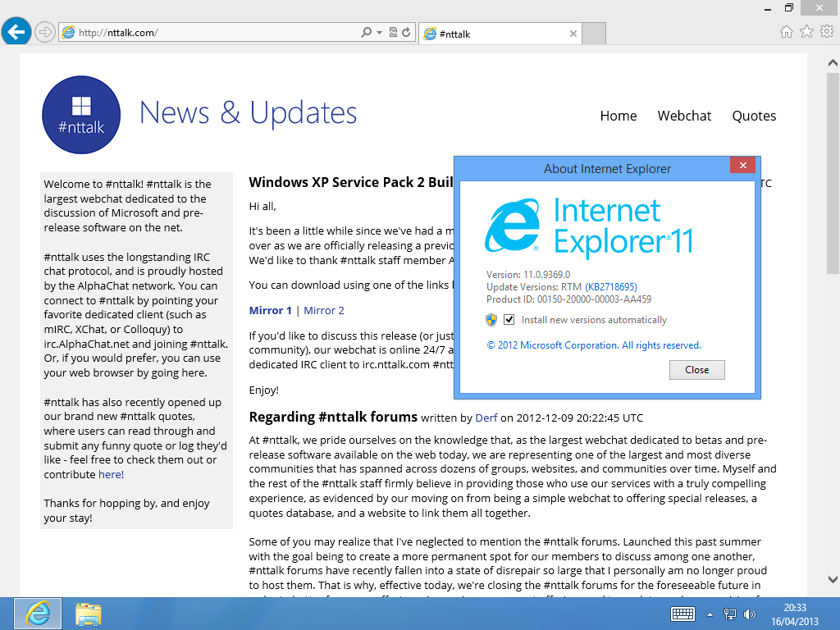Screen dimensions: 840x630
Task: Click the #nttalk round logo
Action: (81, 115)
